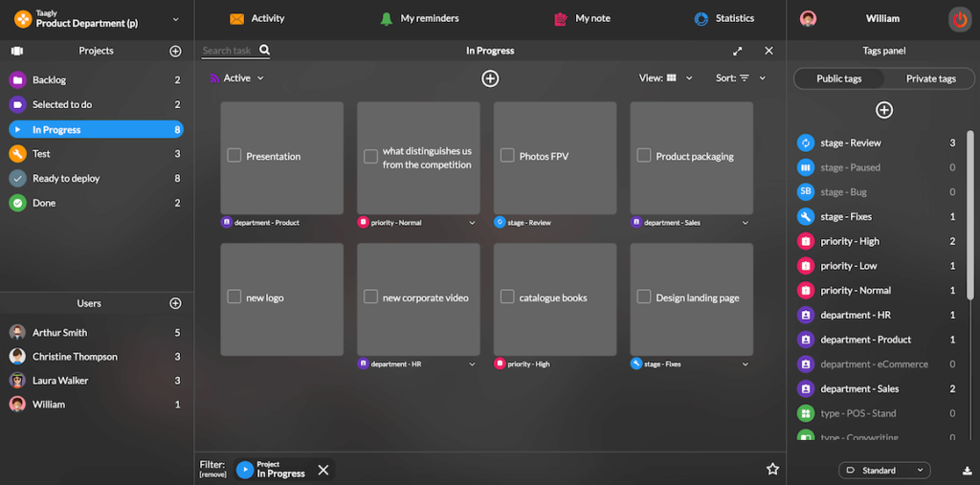The image size is (980, 485).
Task: Click the favorite star icon
Action: click(772, 469)
